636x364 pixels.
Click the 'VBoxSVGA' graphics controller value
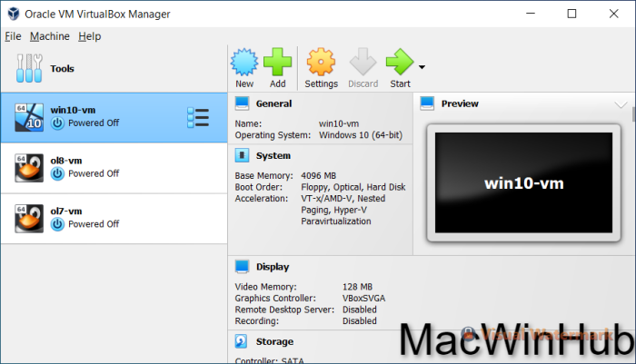[x=363, y=298]
